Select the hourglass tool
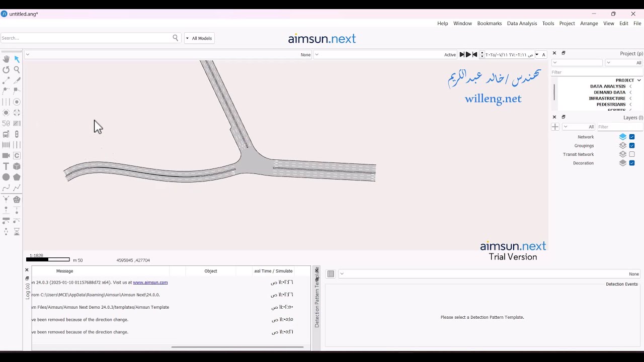 coord(17,232)
